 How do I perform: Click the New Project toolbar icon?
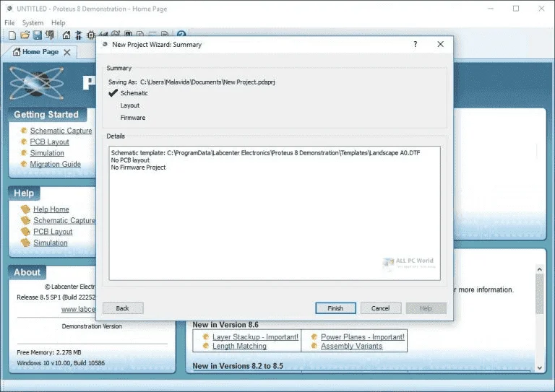(12, 35)
